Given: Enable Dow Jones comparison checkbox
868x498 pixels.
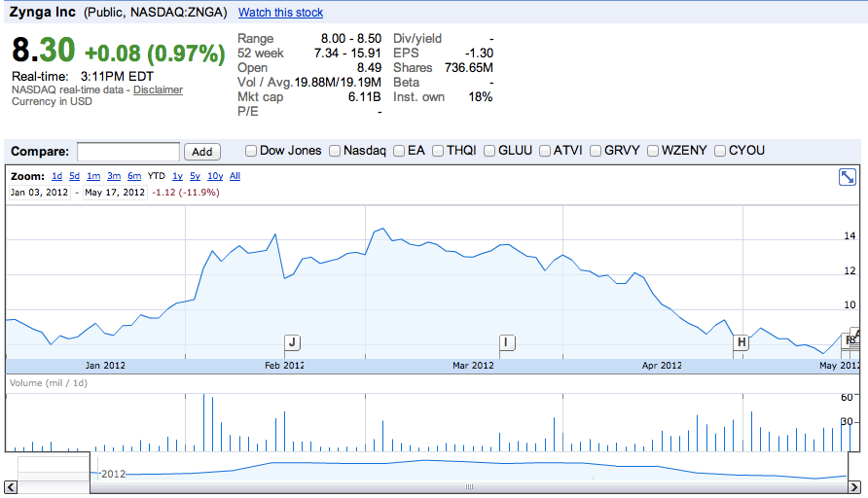Looking at the screenshot, I should pos(251,151).
